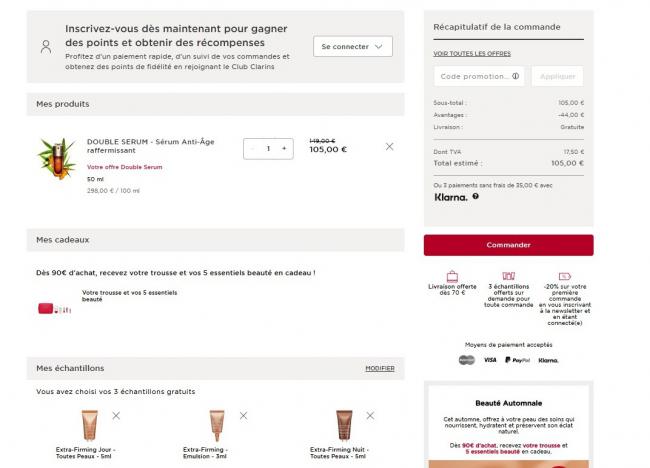Increase Double Serum quantity with plus

pyautogui.click(x=284, y=148)
